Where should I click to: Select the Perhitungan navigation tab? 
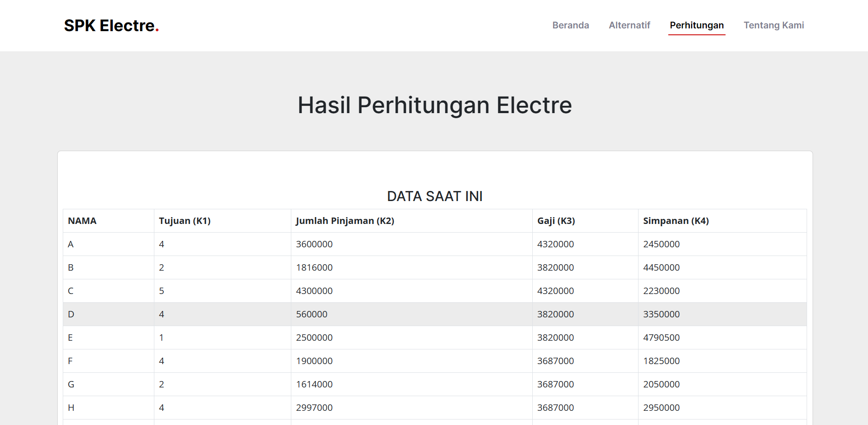[696, 25]
